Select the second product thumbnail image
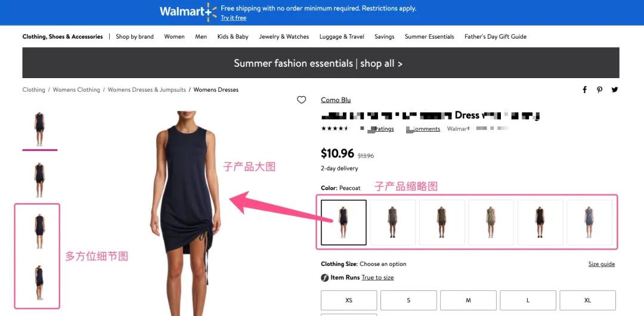The height and width of the screenshot is (316, 644). [x=40, y=179]
